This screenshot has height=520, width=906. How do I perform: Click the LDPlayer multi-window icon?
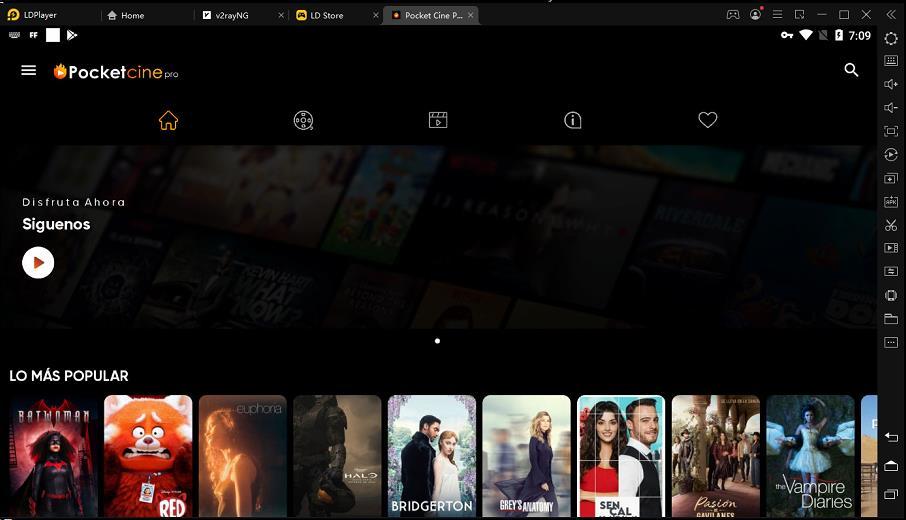point(800,14)
